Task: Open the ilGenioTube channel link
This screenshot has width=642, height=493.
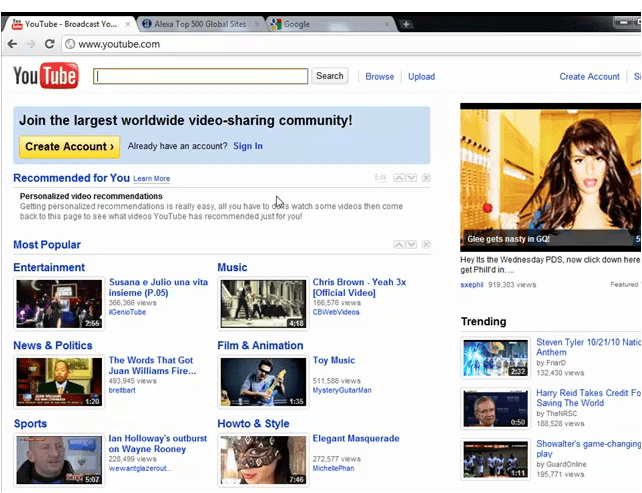Action: tap(127, 312)
